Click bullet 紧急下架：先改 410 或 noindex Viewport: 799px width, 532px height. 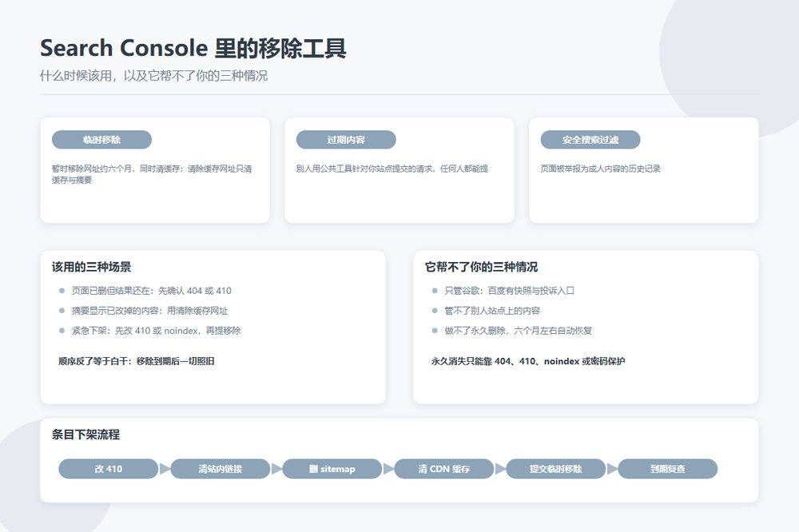coord(134,331)
